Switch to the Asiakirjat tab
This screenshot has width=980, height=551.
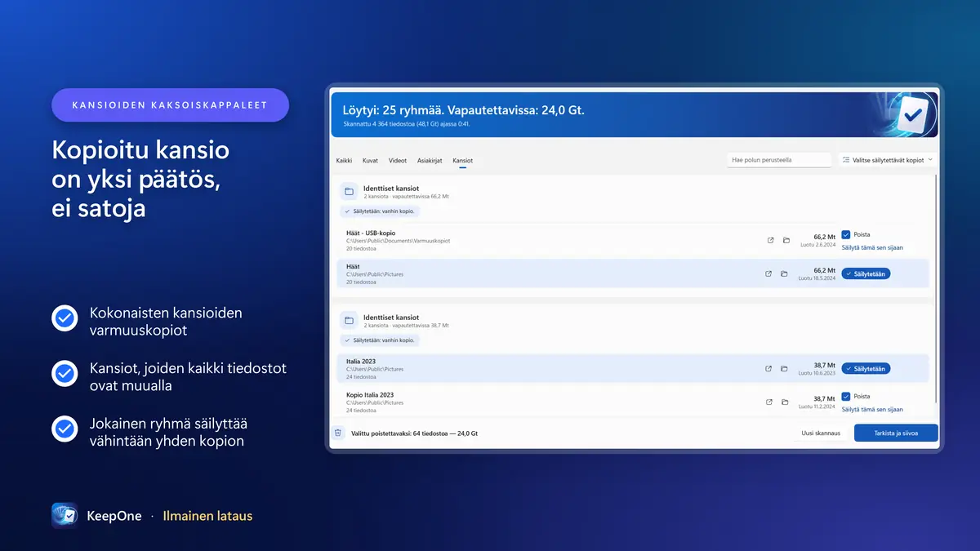[x=430, y=161]
